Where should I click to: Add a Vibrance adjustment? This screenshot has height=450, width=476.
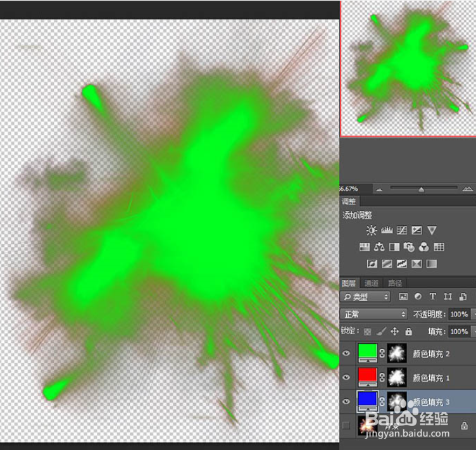coord(432,230)
